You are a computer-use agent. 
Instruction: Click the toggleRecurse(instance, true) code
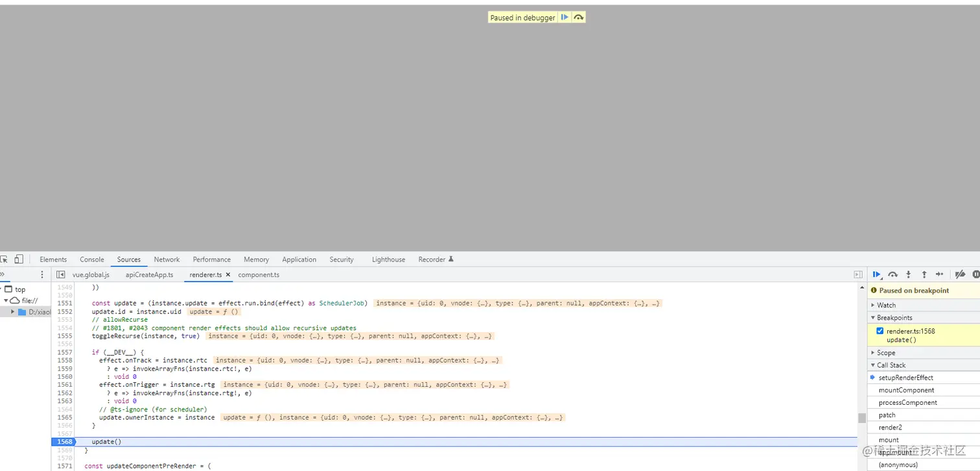click(x=146, y=335)
